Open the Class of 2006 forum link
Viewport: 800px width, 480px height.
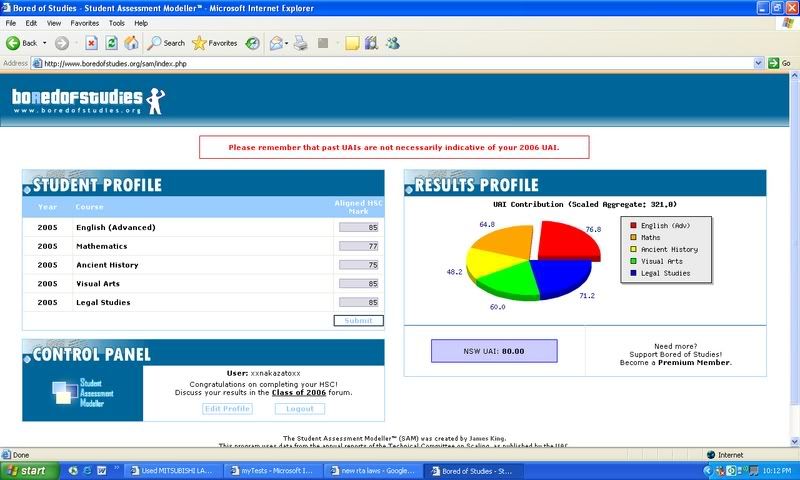pos(299,393)
